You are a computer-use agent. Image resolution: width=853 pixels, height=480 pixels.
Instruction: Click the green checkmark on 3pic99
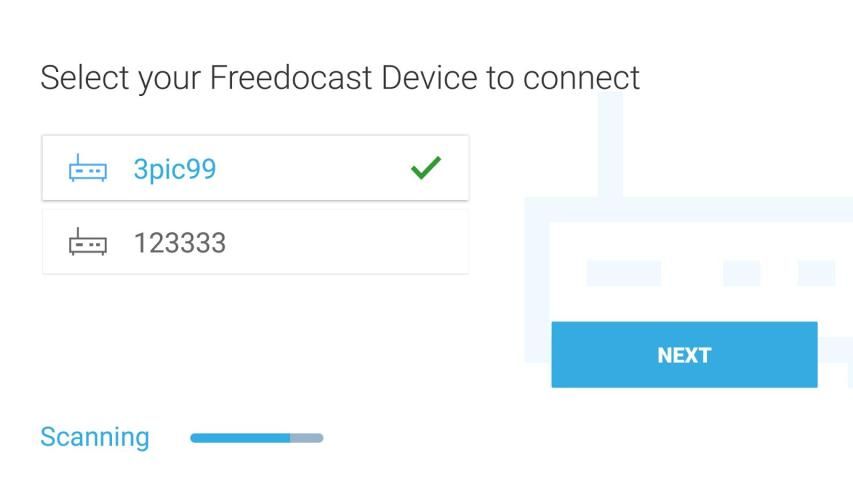pos(426,169)
